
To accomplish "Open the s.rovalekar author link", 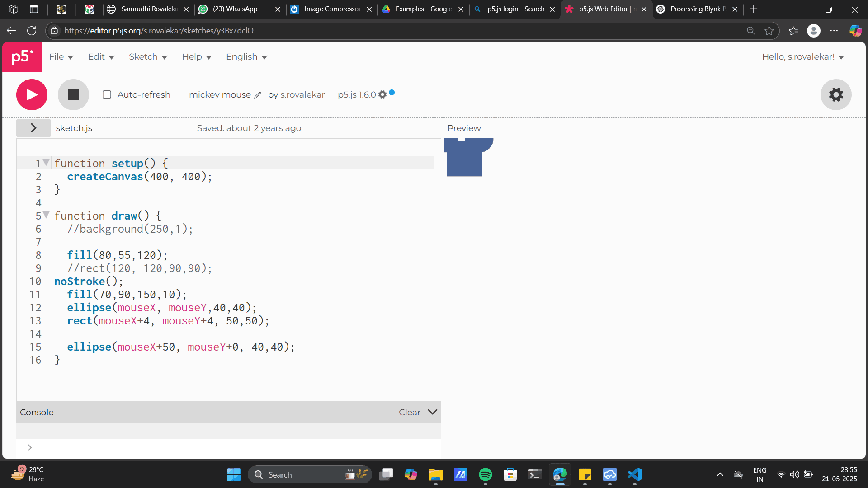I will [302, 95].
